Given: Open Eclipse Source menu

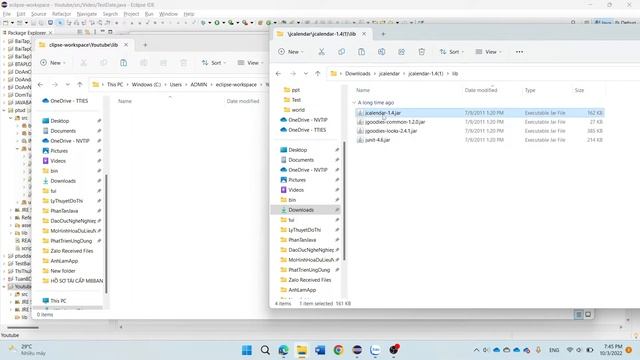Looking at the screenshot, I should pos(38,14).
